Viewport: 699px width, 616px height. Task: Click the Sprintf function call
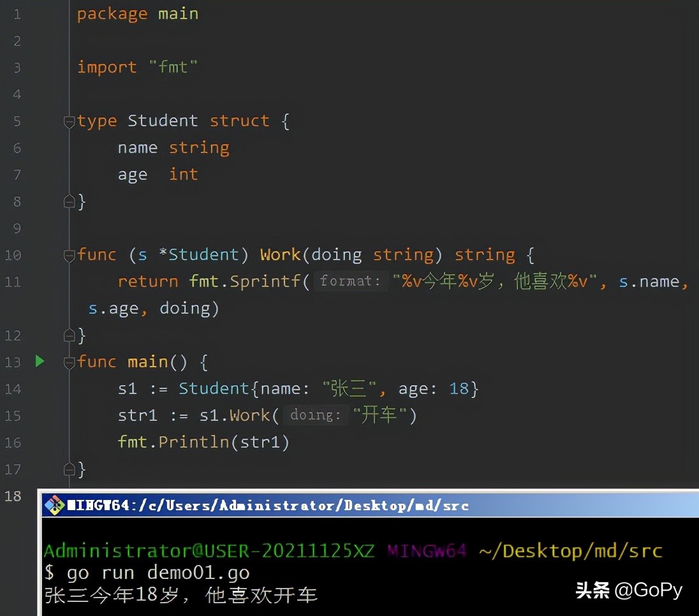[x=265, y=281]
